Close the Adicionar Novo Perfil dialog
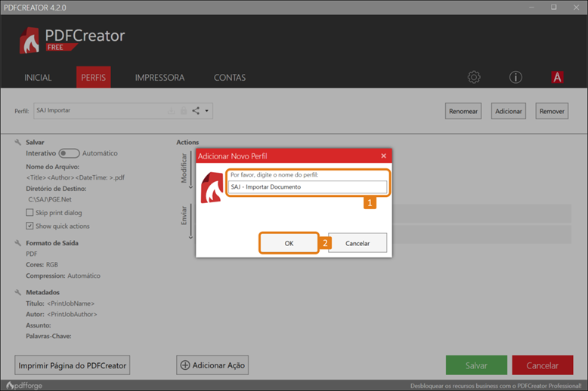The image size is (588, 391). tap(383, 155)
